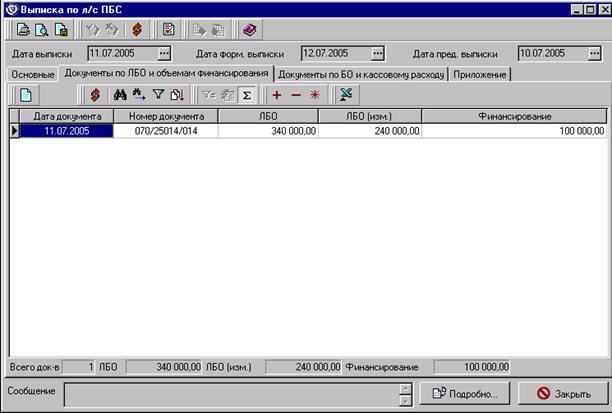612x413 pixels.
Task: Toggle the sigma totals button
Action: tap(247, 95)
